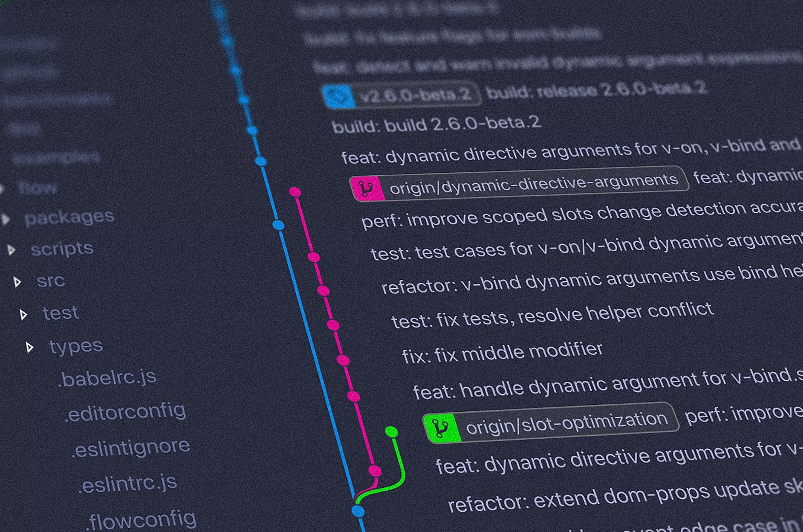The image size is (803, 532).
Task: Select the test folder name
Action: [61, 313]
